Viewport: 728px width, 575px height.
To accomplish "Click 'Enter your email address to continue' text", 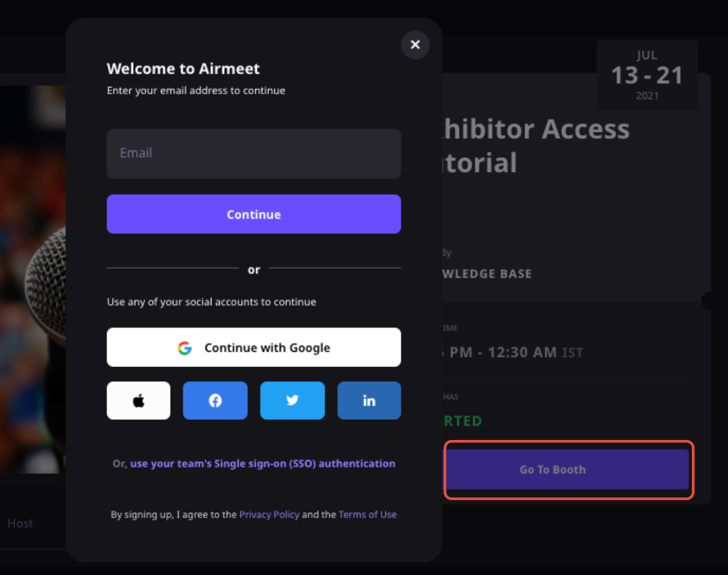I will click(196, 90).
